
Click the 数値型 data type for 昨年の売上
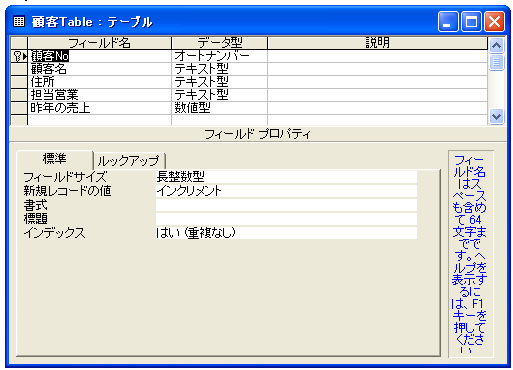[x=219, y=108]
